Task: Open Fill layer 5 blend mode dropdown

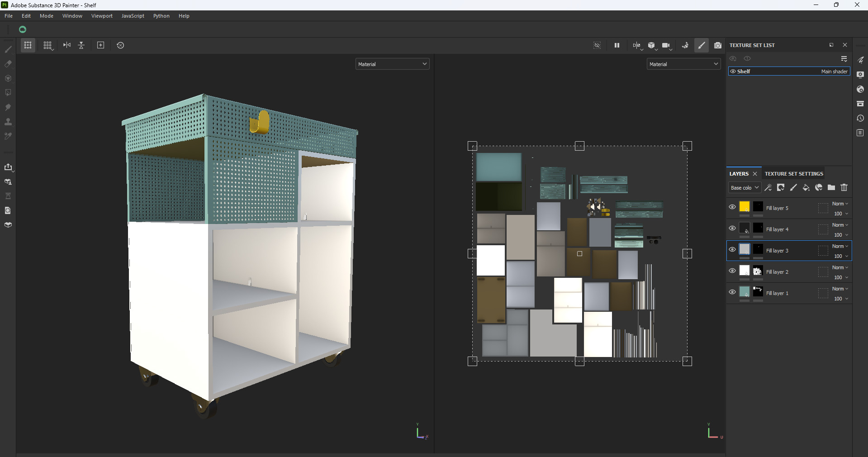Action: click(840, 204)
